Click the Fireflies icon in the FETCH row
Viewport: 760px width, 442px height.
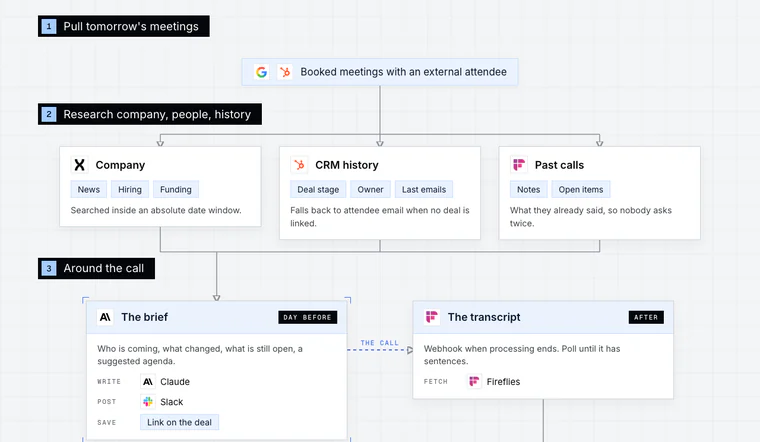474,381
